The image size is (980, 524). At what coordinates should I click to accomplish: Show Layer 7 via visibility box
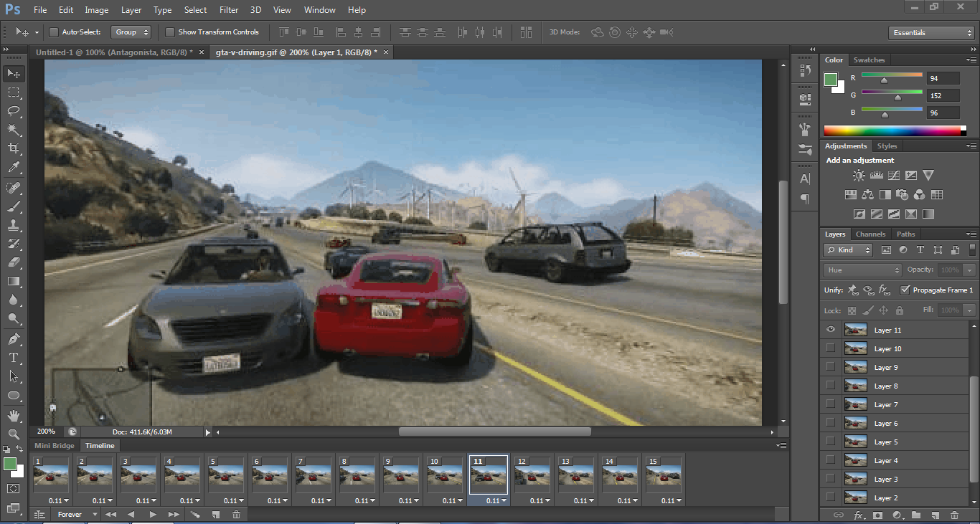click(831, 404)
